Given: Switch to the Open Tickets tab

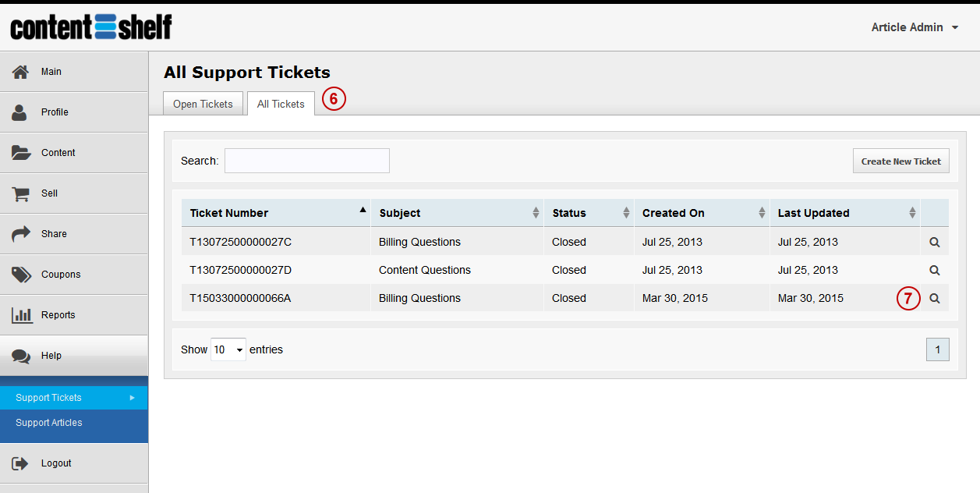Looking at the screenshot, I should 203,104.
